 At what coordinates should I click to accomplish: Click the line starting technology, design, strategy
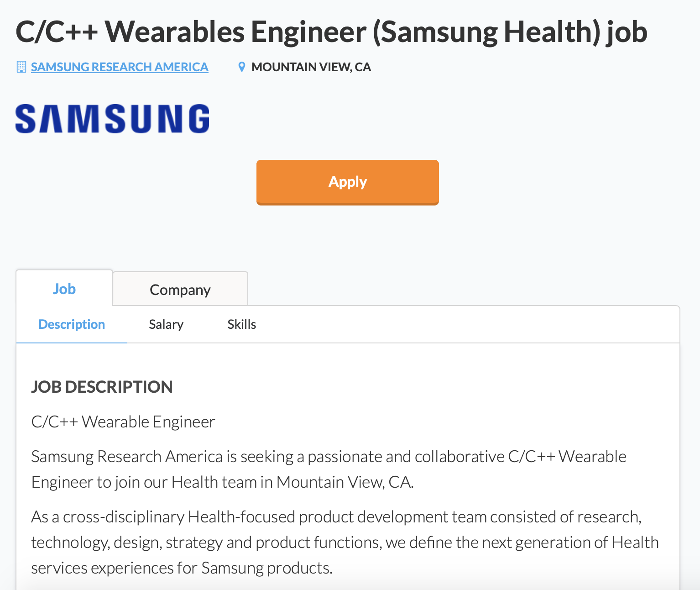pyautogui.click(x=345, y=542)
